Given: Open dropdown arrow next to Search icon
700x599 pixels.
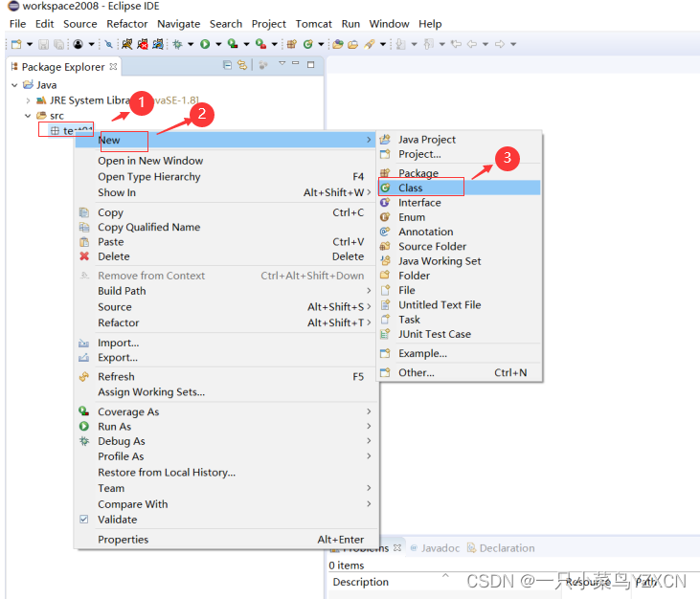Looking at the screenshot, I should tap(383, 44).
